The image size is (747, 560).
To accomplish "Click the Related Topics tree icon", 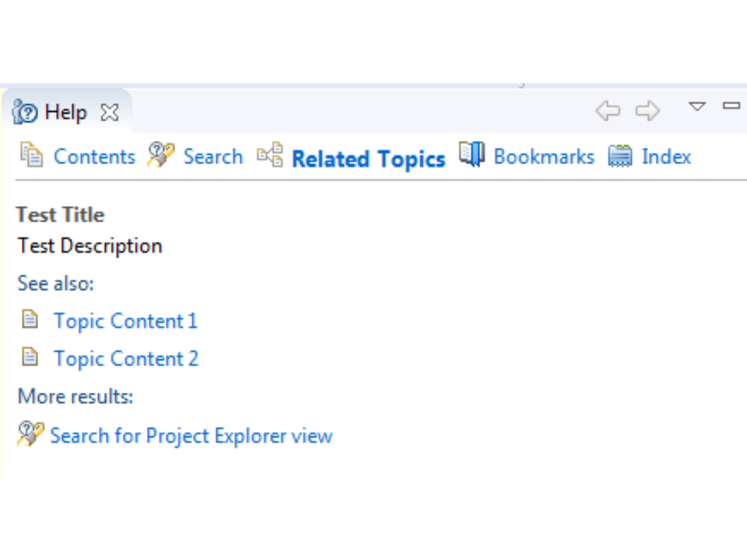I will click(270, 155).
